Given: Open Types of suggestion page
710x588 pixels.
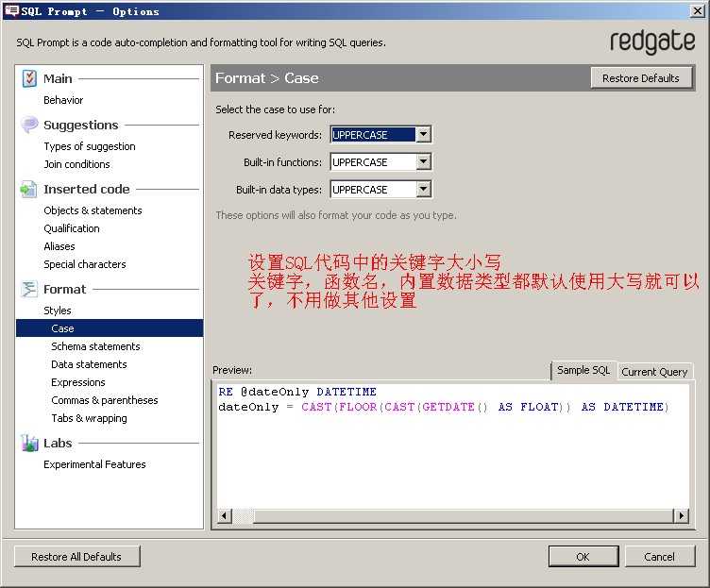Looking at the screenshot, I should (90, 146).
